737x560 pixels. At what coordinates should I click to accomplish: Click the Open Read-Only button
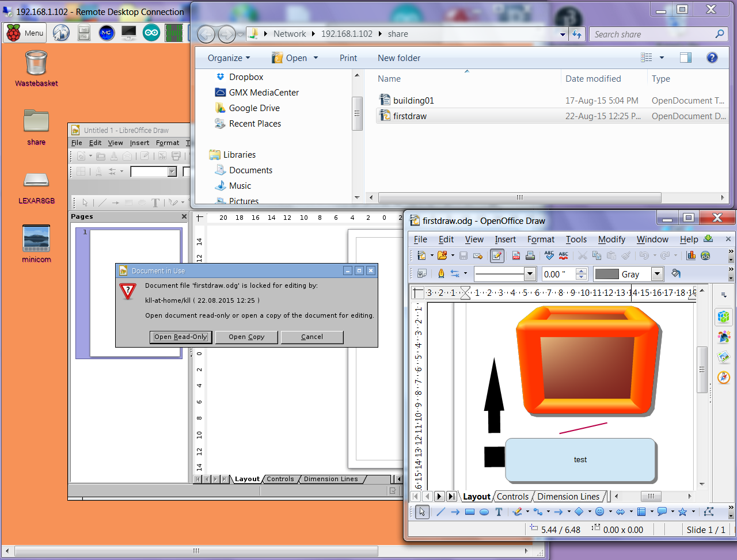coord(181,337)
